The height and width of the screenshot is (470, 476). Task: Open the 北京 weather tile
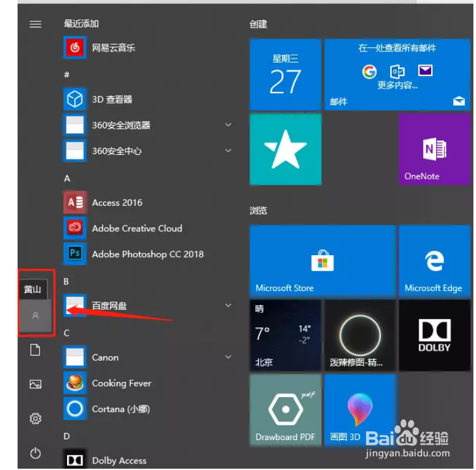coord(285,335)
